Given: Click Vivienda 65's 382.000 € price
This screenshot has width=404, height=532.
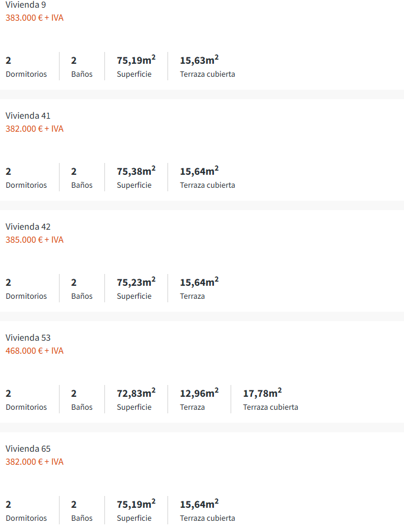Looking at the screenshot, I should pyautogui.click(x=34, y=462).
